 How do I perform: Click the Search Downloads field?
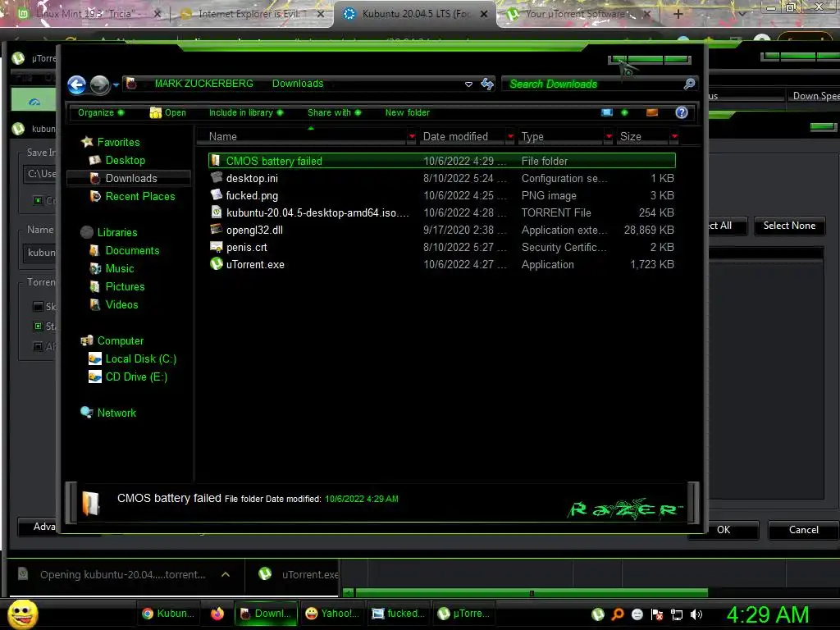click(592, 84)
